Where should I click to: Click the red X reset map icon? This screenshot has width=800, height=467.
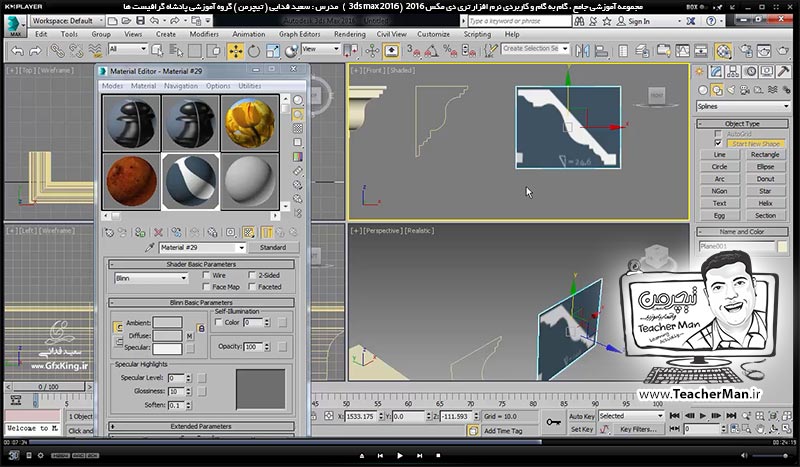159,233
